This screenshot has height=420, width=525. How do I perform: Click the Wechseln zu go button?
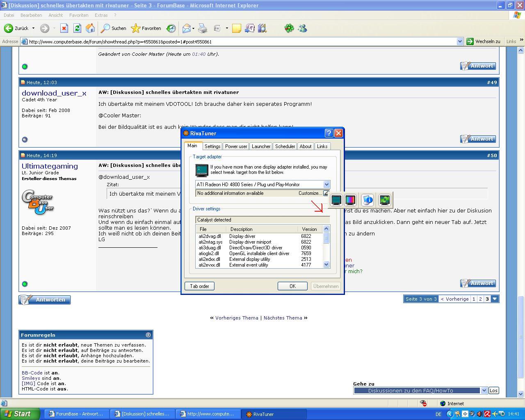(484, 41)
